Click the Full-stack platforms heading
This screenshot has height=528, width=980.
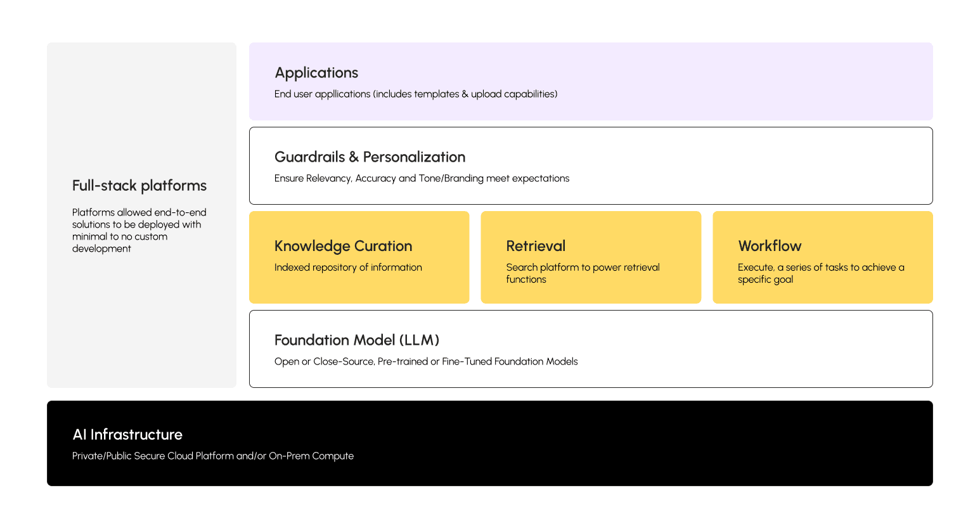[x=139, y=186]
